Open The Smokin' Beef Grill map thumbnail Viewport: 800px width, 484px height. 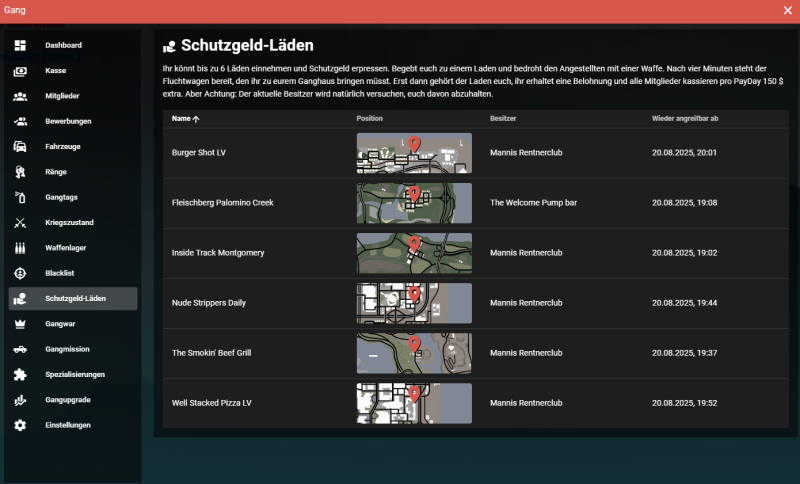[414, 353]
